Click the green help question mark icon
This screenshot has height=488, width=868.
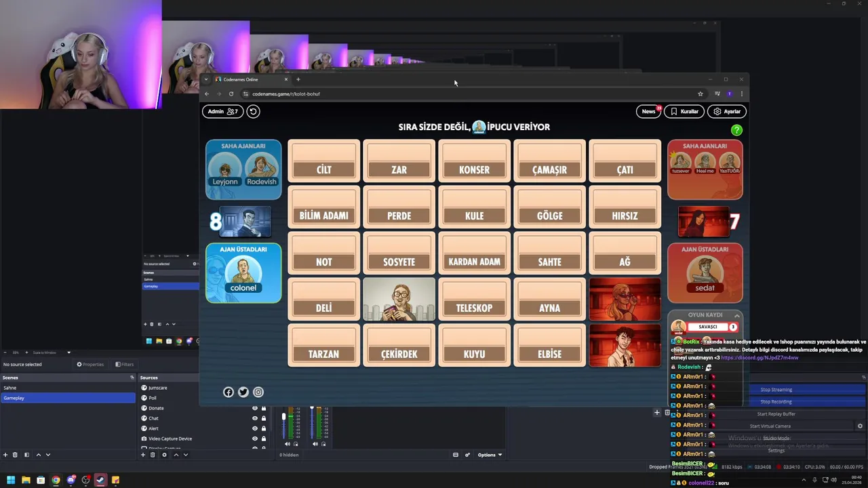coord(736,130)
